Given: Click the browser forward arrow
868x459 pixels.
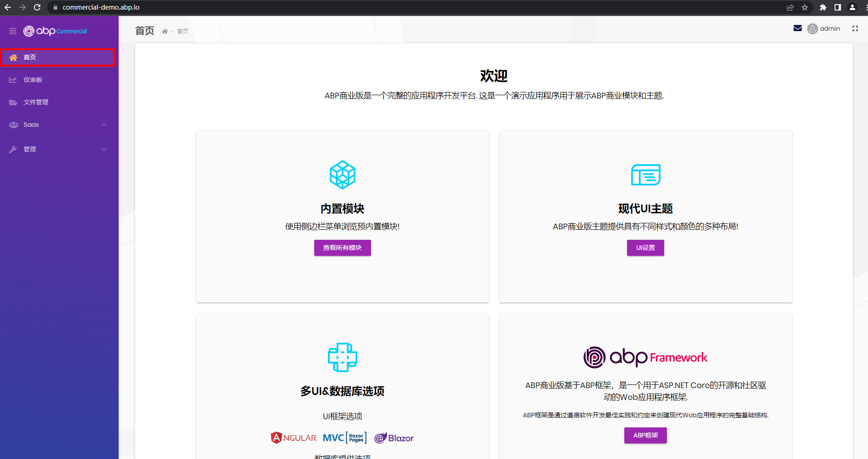Looking at the screenshot, I should [22, 7].
